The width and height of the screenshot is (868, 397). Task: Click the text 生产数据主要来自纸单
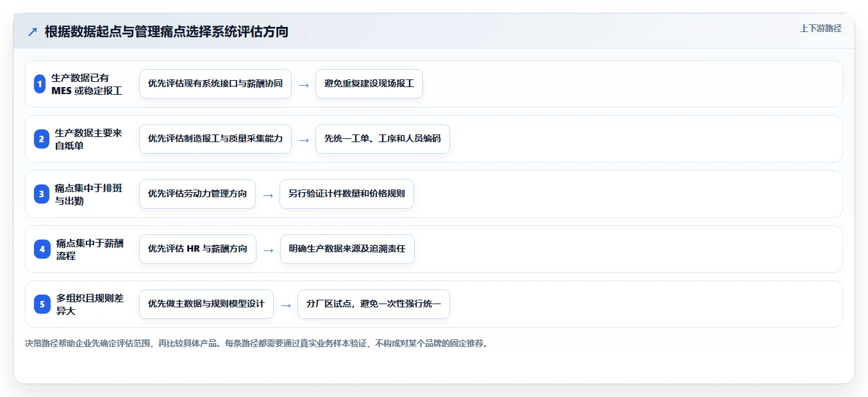pyautogui.click(x=88, y=139)
